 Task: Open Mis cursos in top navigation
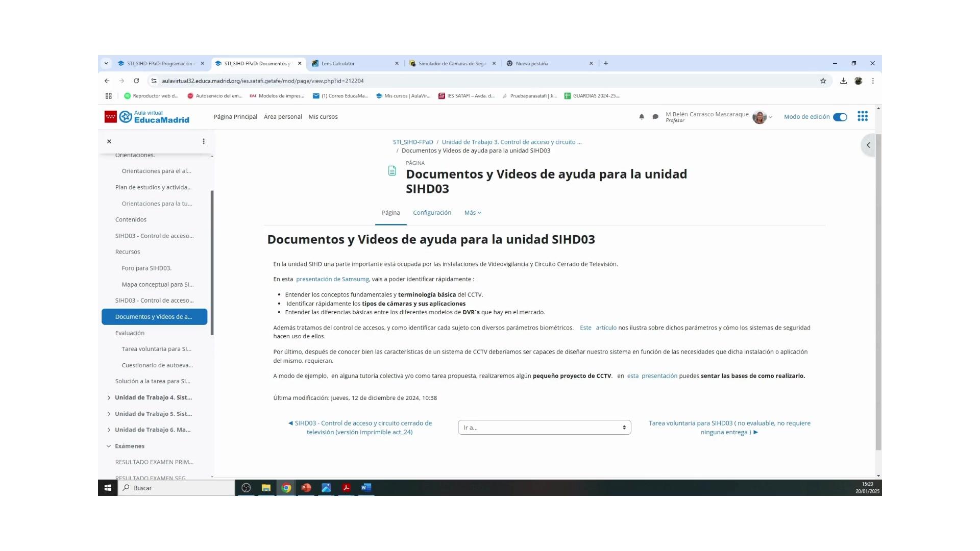tap(323, 117)
